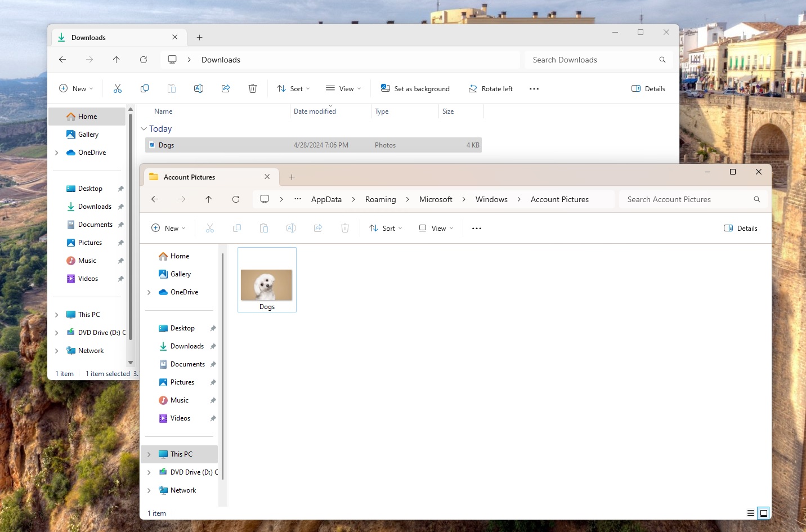The image size is (806, 532).
Task: Rotate the Dogs image left
Action: (x=490, y=88)
